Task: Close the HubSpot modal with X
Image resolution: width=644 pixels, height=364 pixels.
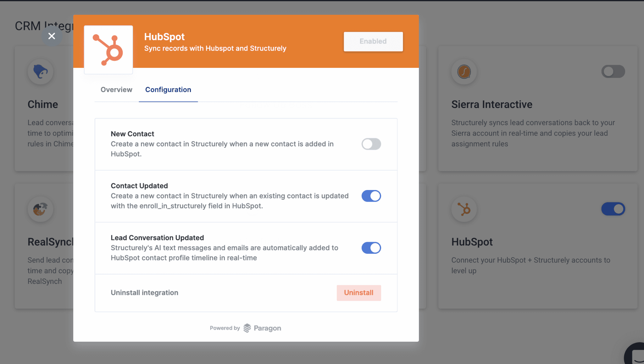Action: point(52,36)
